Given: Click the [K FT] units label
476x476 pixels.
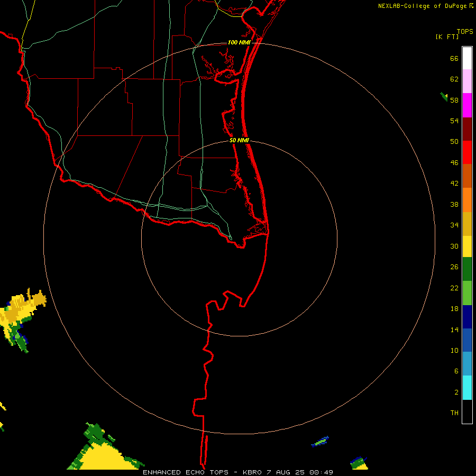Looking at the screenshot, I should tap(447, 36).
